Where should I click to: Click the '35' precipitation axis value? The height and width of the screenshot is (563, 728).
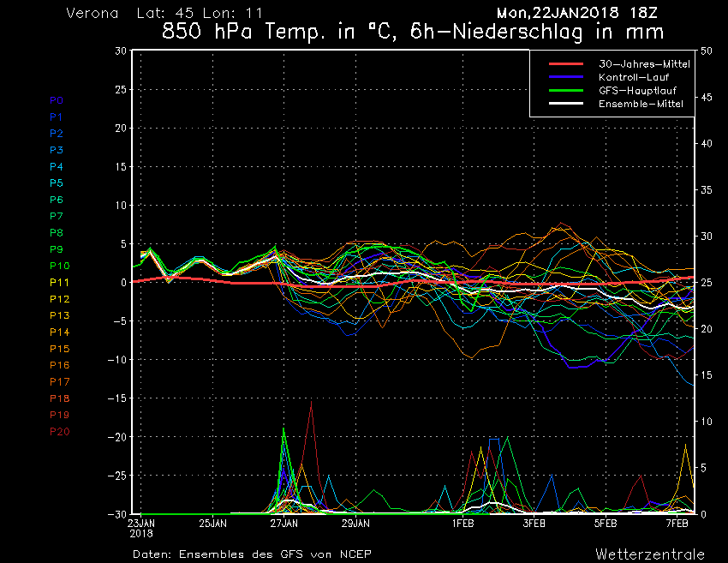[x=707, y=190]
